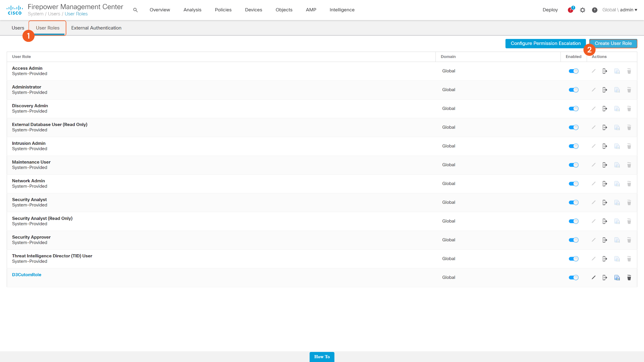Disable the D3CutomRole enabled switch

[x=574, y=277]
